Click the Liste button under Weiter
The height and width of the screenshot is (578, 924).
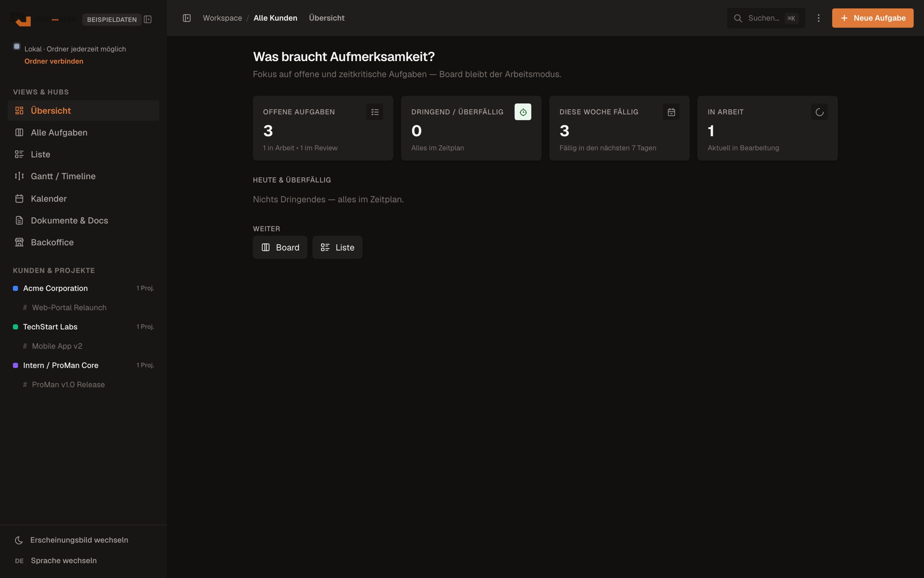337,247
